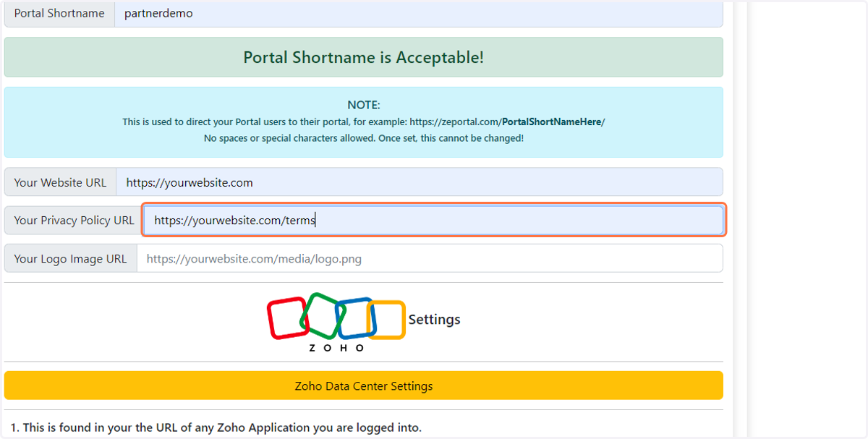Click the Zoho logo image

pyautogui.click(x=336, y=322)
